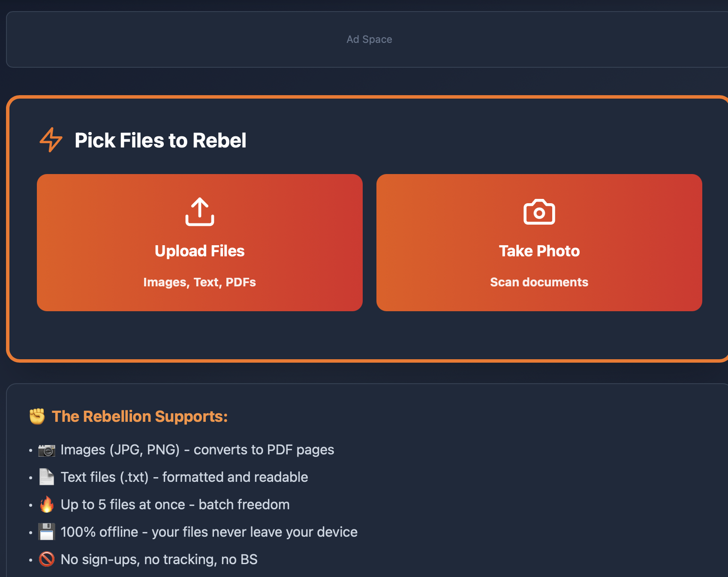
Task: Click the no-entry icon beside No sign-ups
Action: click(47, 559)
